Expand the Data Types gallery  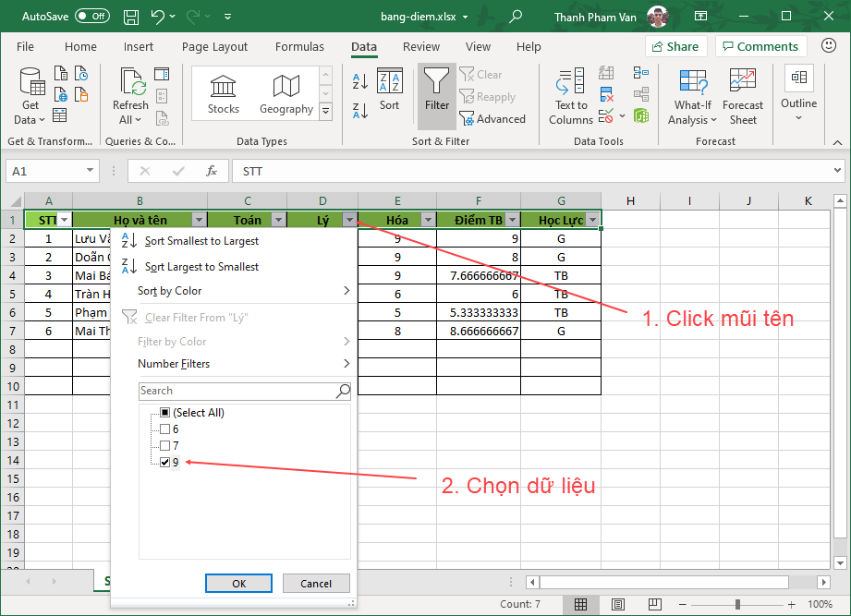coord(325,112)
